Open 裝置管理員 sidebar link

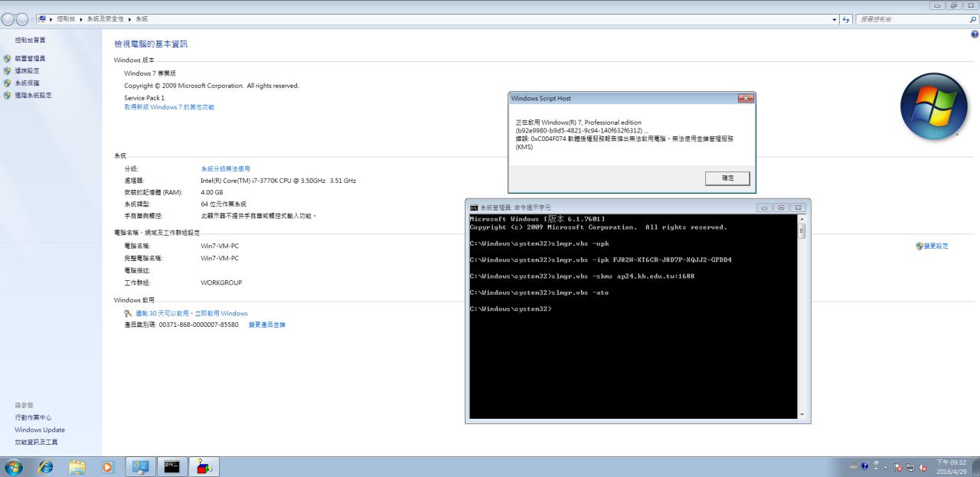30,58
